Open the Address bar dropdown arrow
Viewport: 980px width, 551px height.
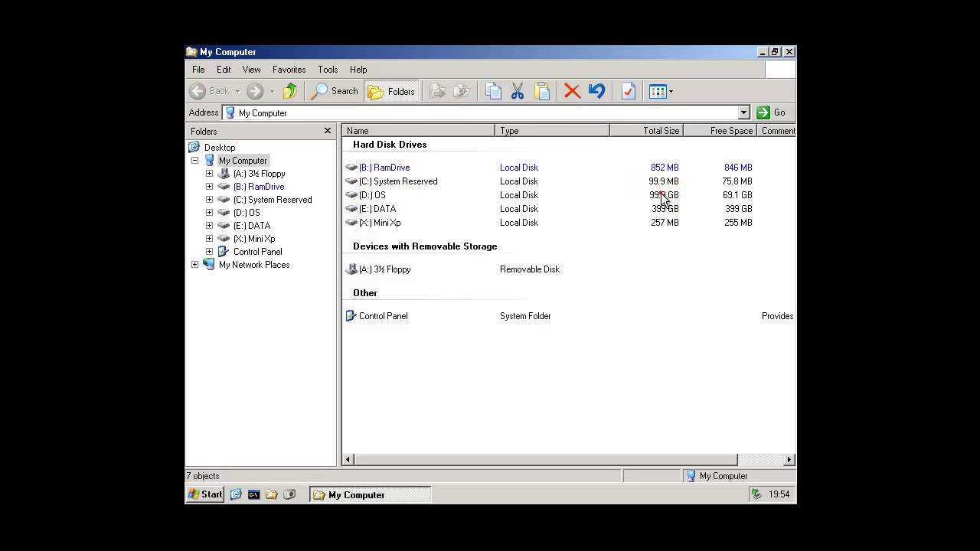[x=743, y=112]
